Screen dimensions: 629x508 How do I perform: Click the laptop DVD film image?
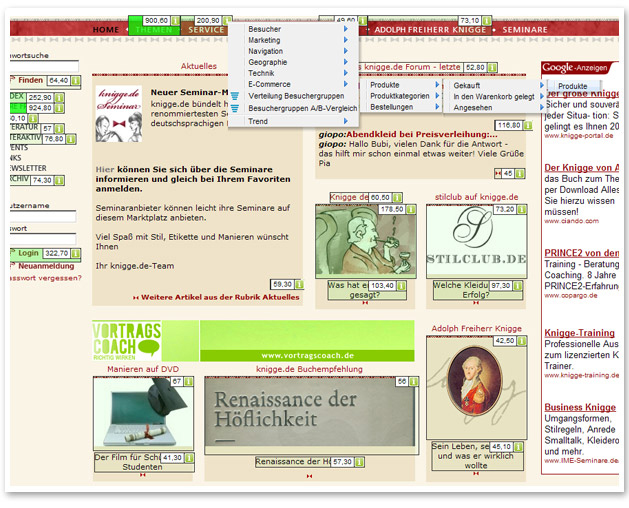(143, 413)
